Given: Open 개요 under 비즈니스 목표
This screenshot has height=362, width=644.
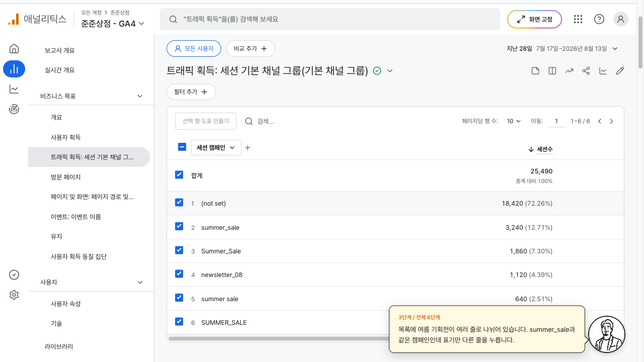Looking at the screenshot, I should pos(56,117).
